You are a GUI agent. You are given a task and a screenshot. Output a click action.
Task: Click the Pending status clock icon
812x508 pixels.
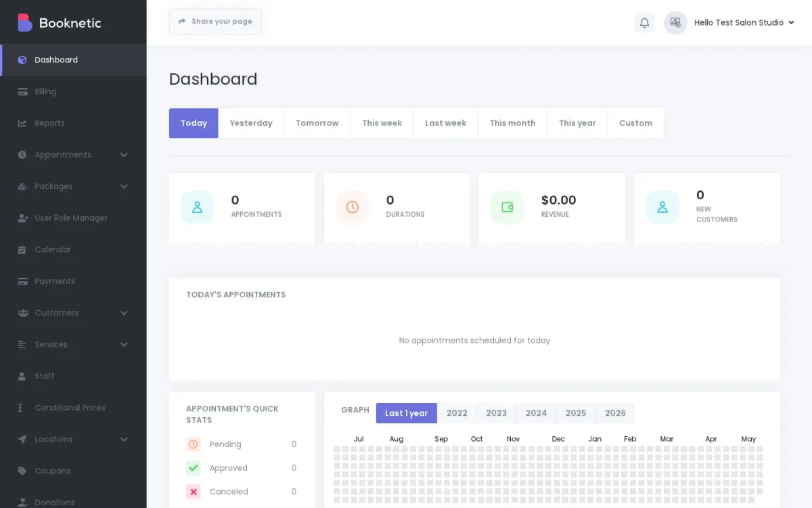(194, 444)
